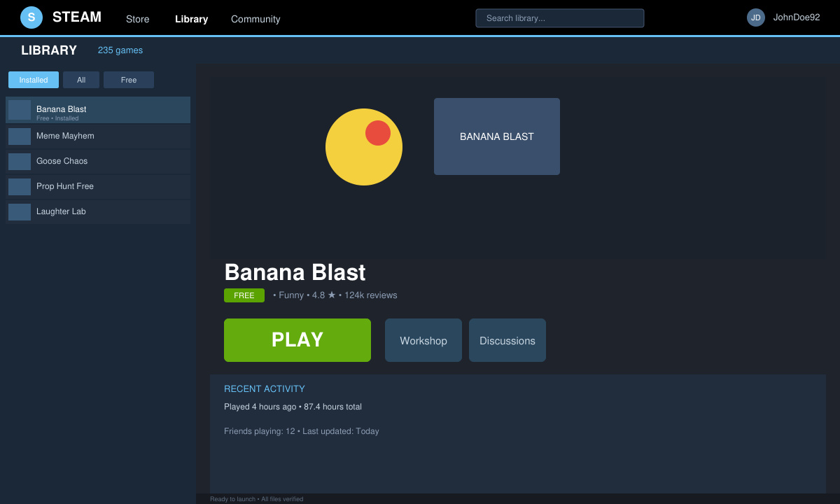Click the Banana Blast title heading
Screen dimensions: 840x504
(295, 272)
